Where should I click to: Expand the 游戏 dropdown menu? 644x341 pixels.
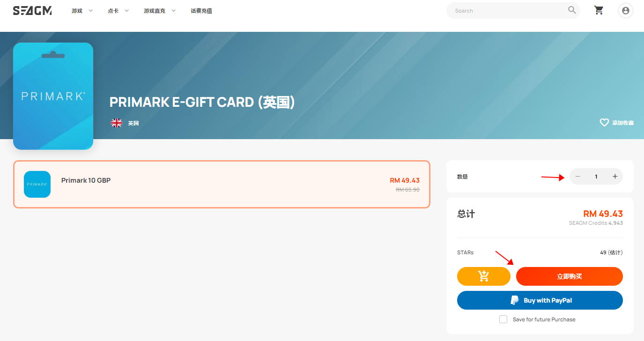click(x=82, y=11)
